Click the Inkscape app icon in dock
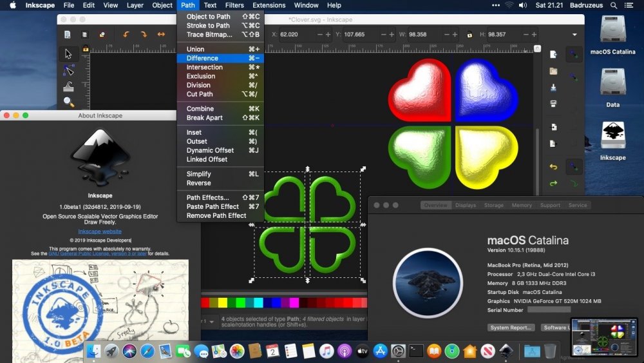644x363 pixels. (x=506, y=351)
